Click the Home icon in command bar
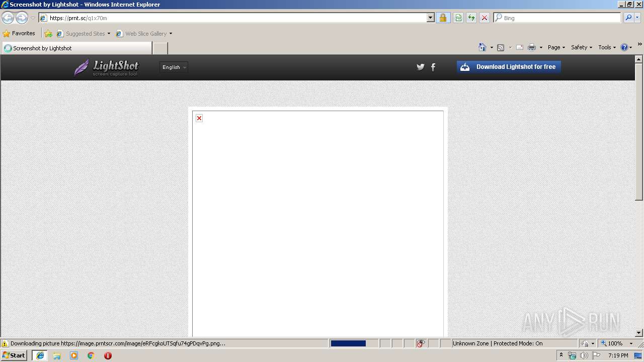644x362 pixels. pyautogui.click(x=482, y=47)
